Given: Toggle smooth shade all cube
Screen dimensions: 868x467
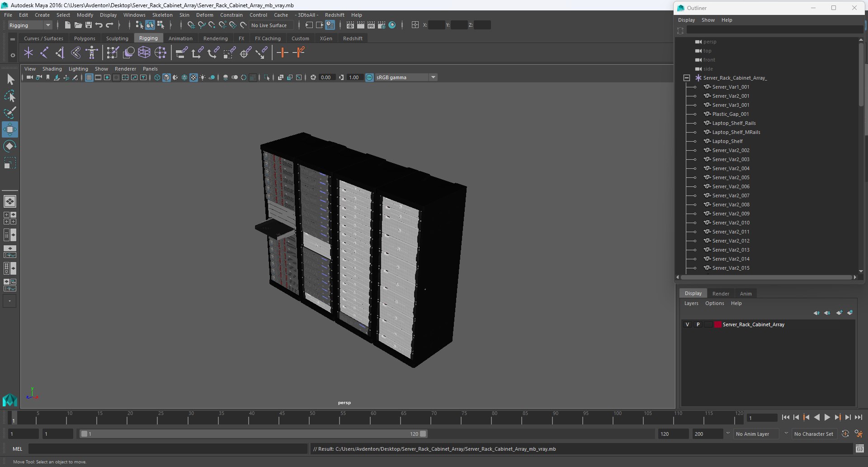Looking at the screenshot, I should pos(166,77).
